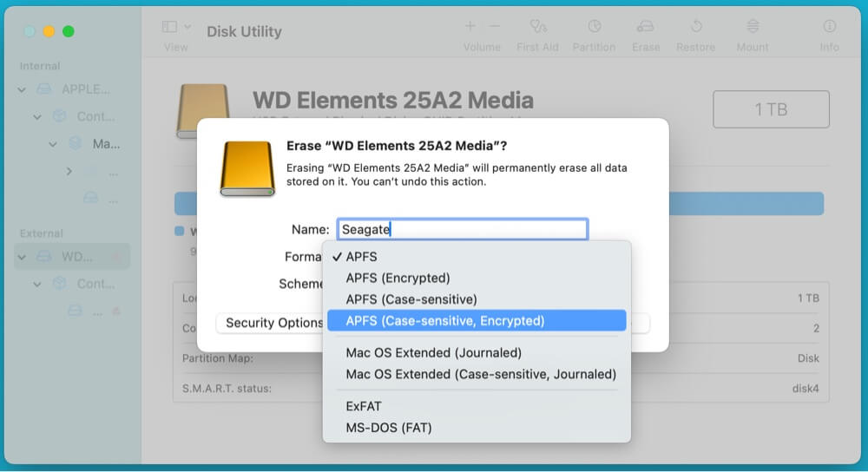Image resolution: width=868 pixels, height=472 pixels.
Task: Expand the collapsed row under Ma...
Action: [x=69, y=172]
